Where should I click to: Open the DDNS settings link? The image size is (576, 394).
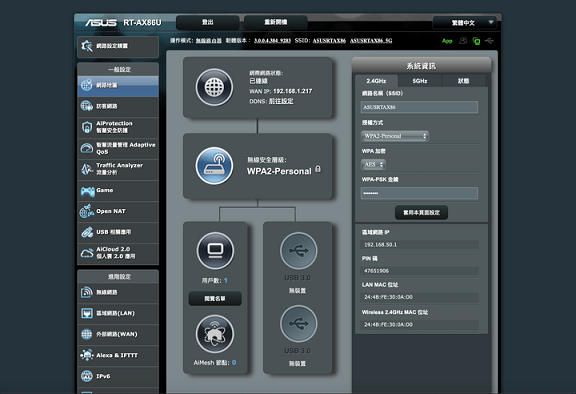pos(281,101)
